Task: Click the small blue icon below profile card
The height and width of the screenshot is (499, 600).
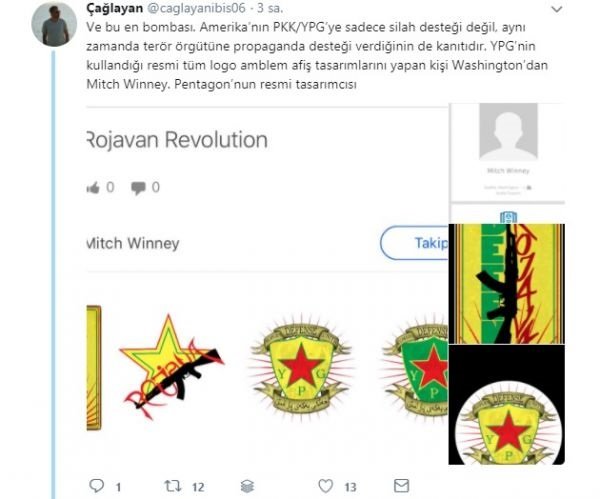Action: [509, 217]
